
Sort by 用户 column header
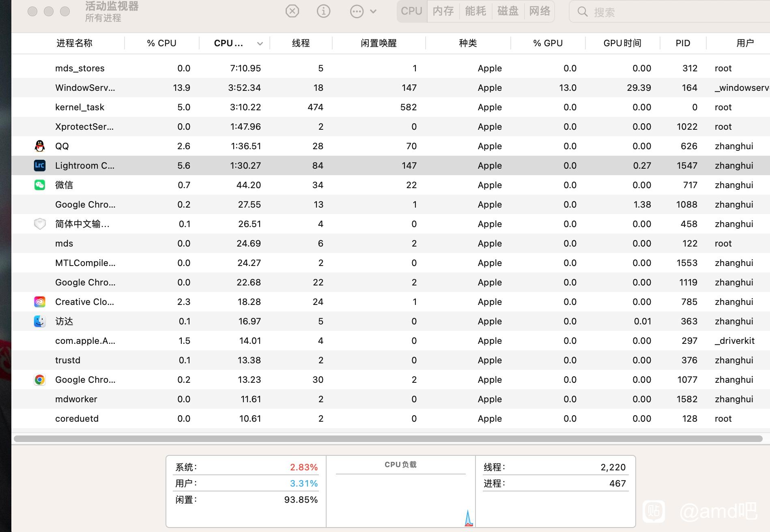pyautogui.click(x=745, y=43)
